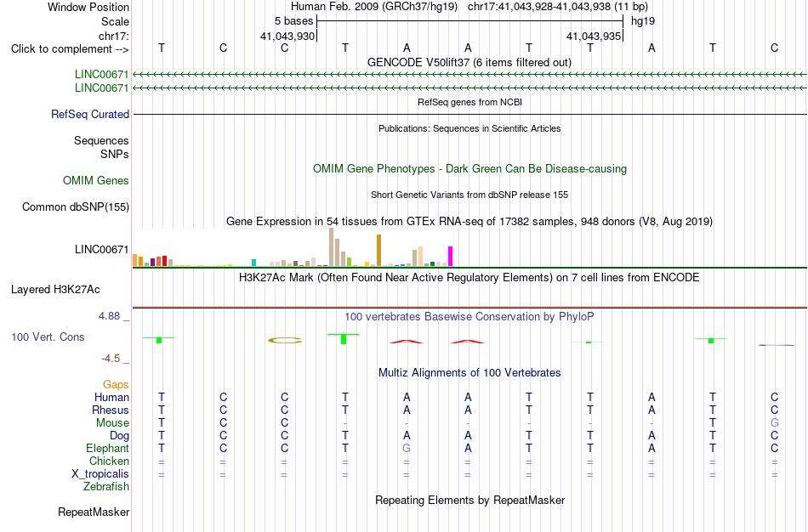Click the 'Click to complement -->' label
The width and height of the screenshot is (808, 532).
click(70, 49)
